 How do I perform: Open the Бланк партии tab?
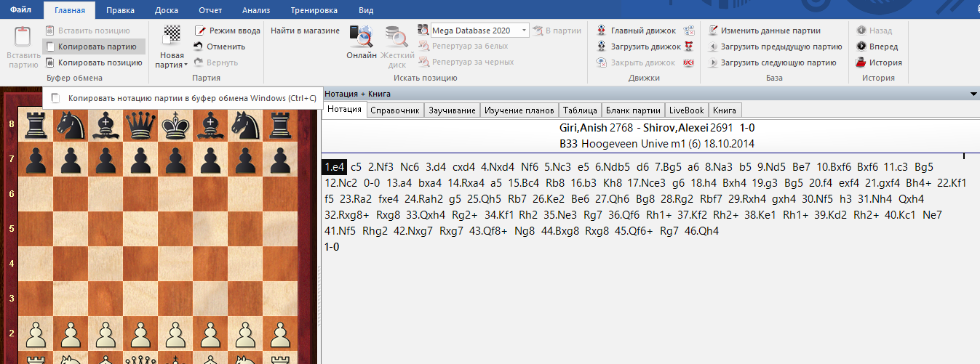(633, 110)
